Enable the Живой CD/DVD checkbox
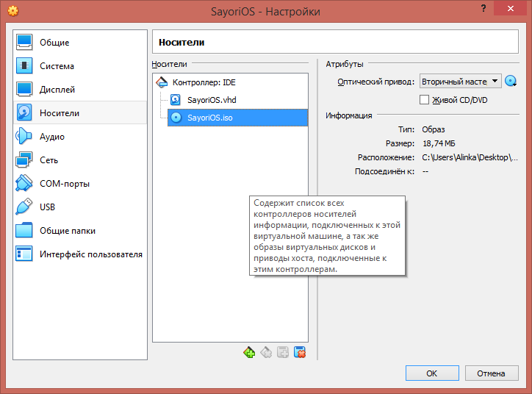 pyautogui.click(x=424, y=100)
